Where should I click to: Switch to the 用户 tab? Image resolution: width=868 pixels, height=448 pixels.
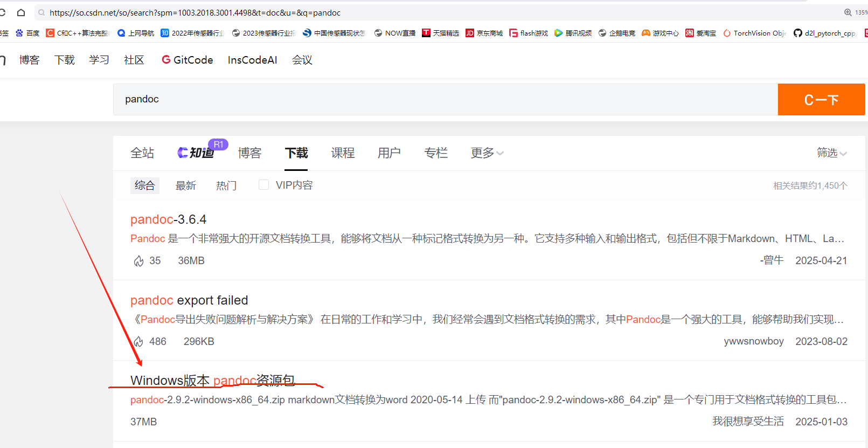[389, 153]
